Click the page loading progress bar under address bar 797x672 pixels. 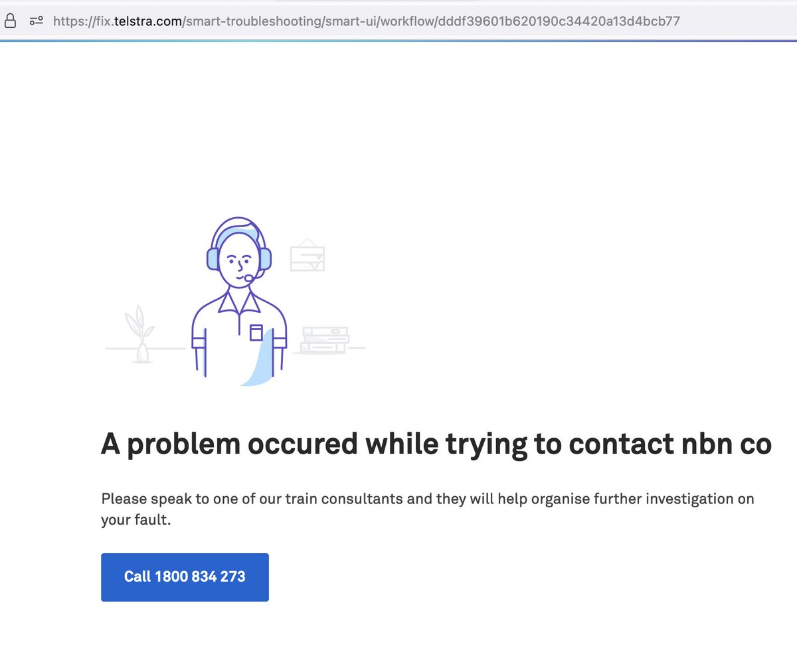pyautogui.click(x=398, y=41)
